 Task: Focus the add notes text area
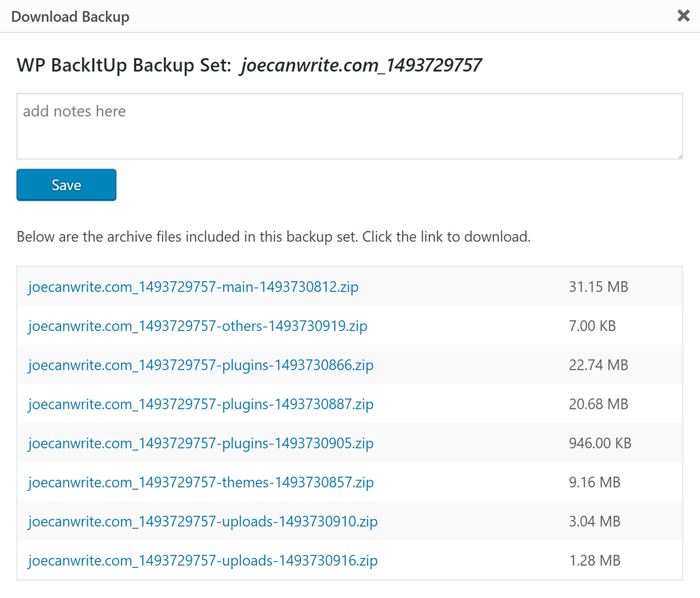(x=349, y=126)
